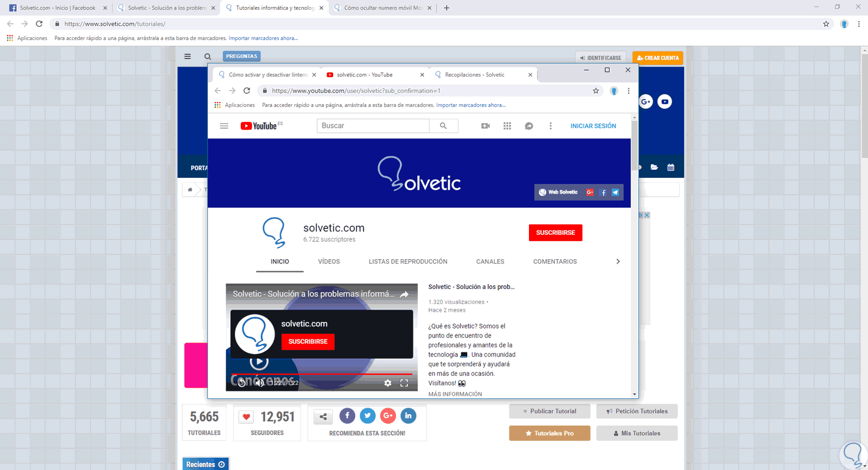Screen dimensions: 868x470
Task: Click the video progress bar
Action: coord(322,374)
